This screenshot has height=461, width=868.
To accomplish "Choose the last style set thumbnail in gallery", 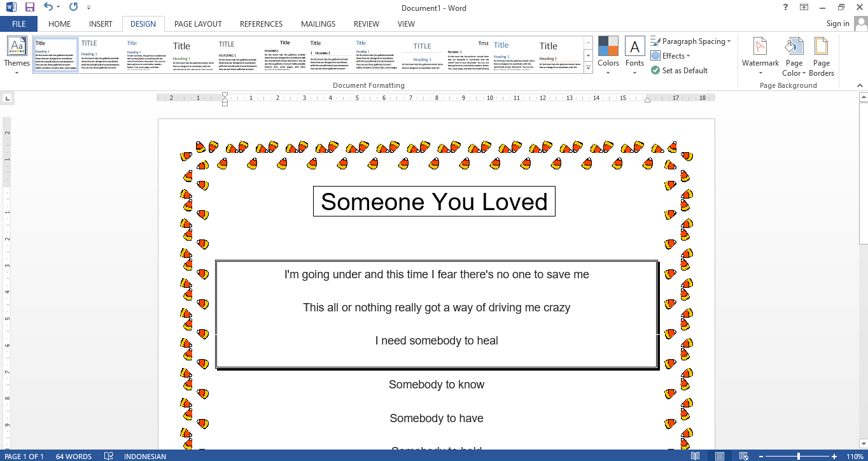I will tap(559, 55).
